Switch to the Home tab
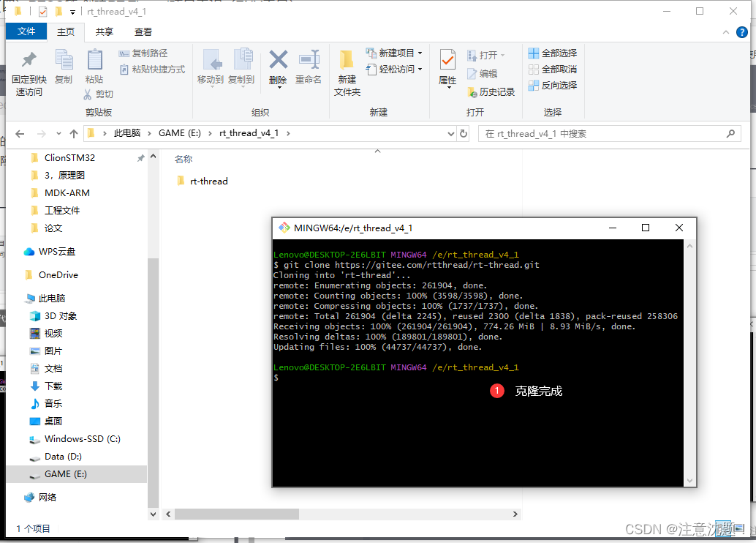756x543 pixels. (66, 32)
